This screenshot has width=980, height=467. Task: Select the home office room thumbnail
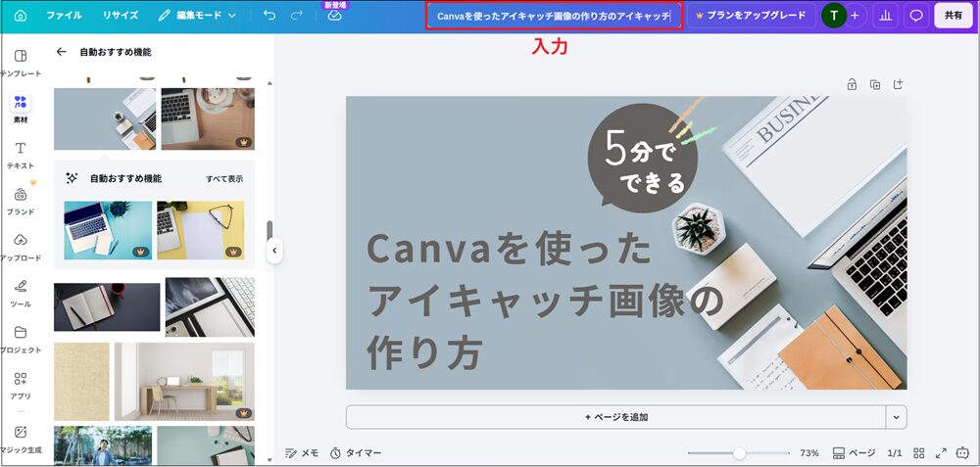184,382
